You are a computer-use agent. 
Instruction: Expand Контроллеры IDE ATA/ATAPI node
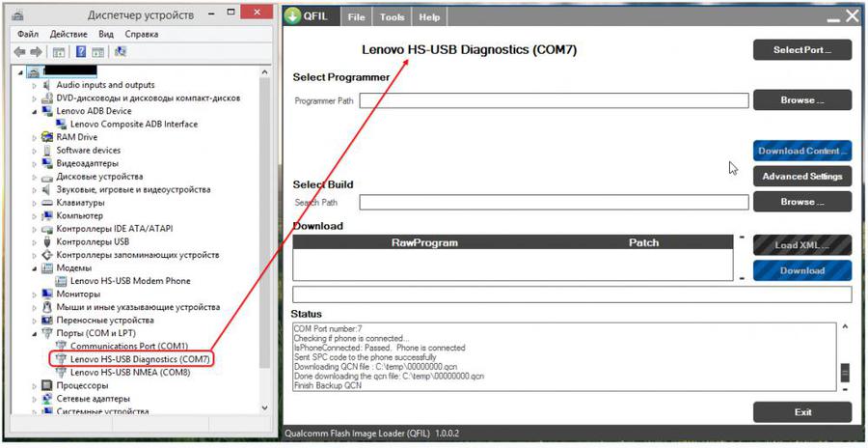pos(35,229)
